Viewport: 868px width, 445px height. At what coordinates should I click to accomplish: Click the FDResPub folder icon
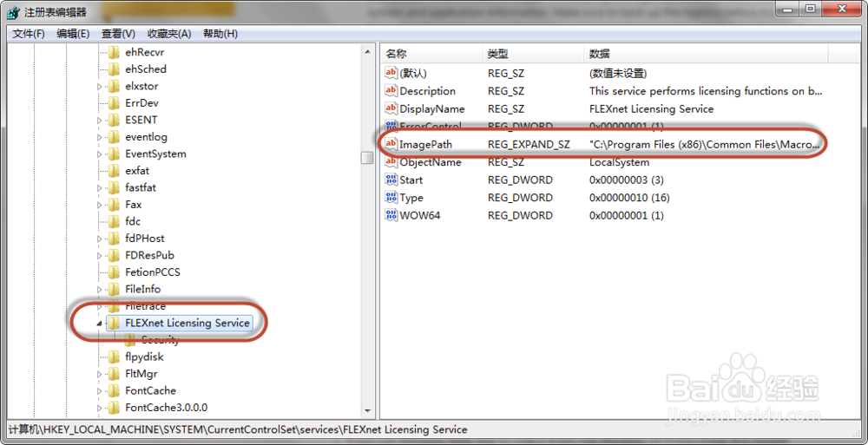(114, 255)
